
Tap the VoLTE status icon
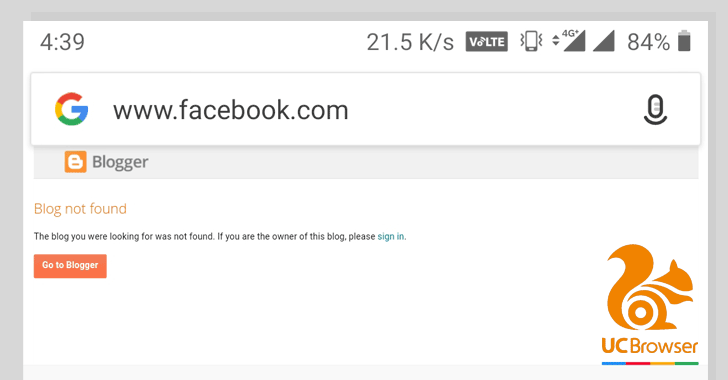487,42
